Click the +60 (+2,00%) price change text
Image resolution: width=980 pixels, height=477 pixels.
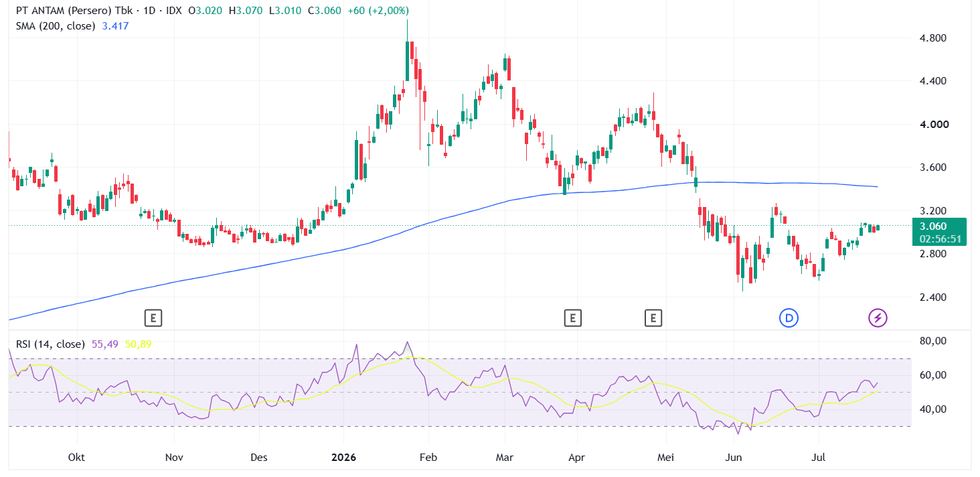(378, 11)
